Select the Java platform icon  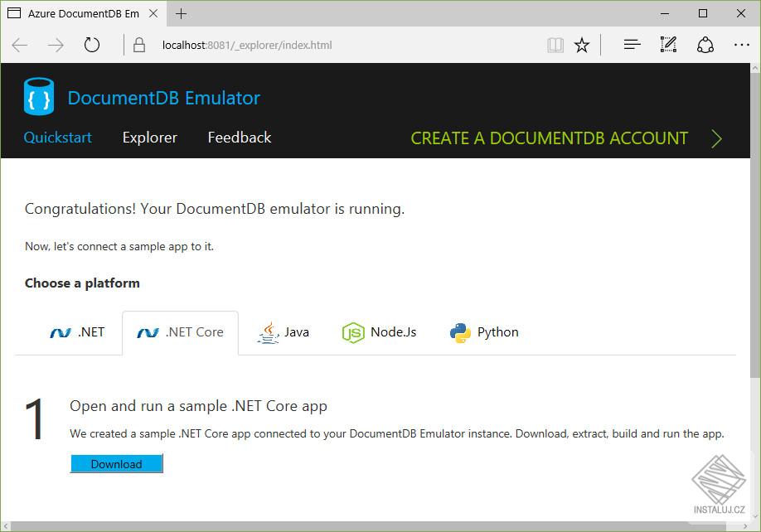pos(268,331)
